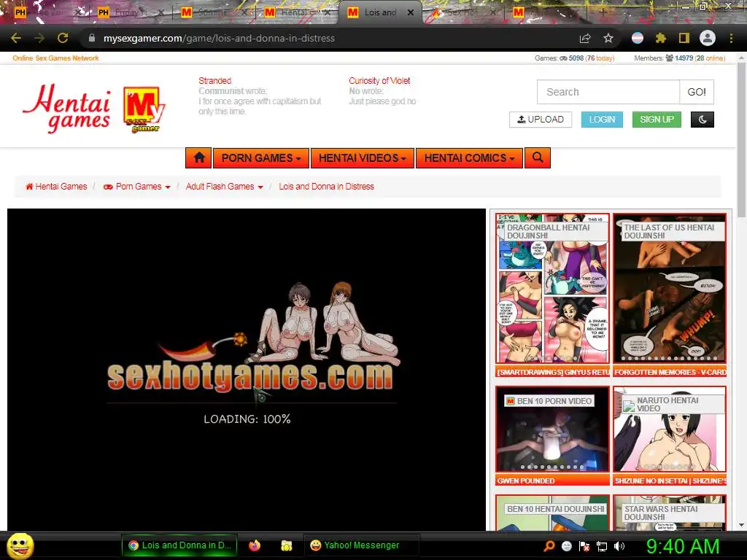Image resolution: width=747 pixels, height=560 pixels.
Task: Click the address bar URL
Action: click(219, 38)
